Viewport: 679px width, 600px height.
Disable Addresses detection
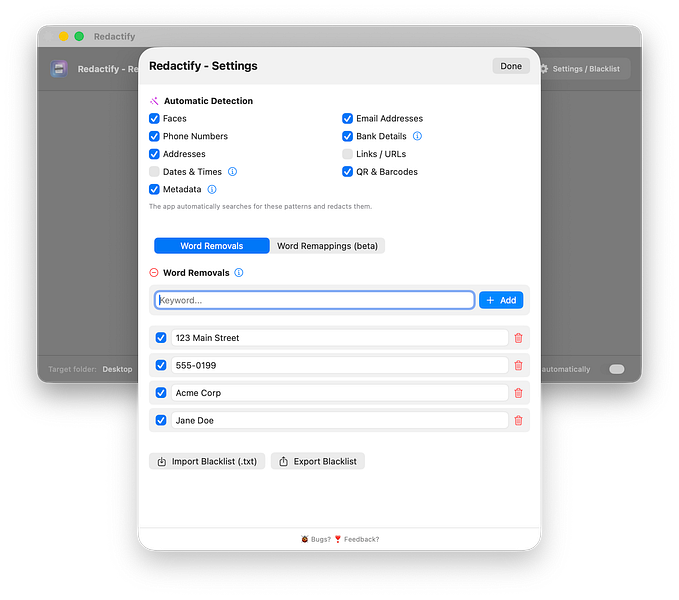coord(154,154)
